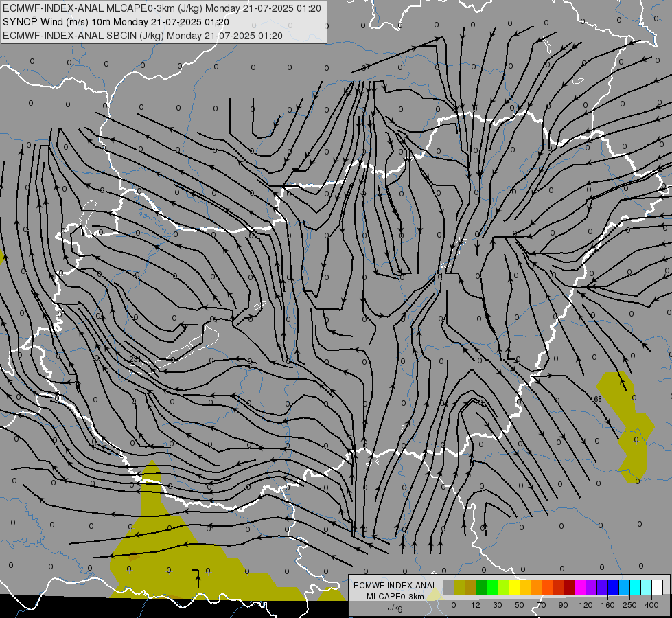Click the J/kg unit label in legend
The height and width of the screenshot is (618, 672).
pos(395,608)
